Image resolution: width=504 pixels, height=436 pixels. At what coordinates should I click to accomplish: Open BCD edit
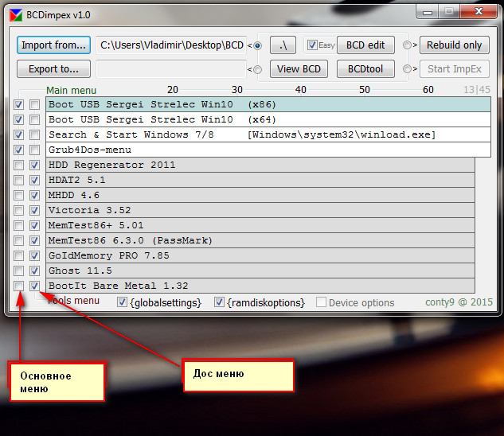point(365,45)
